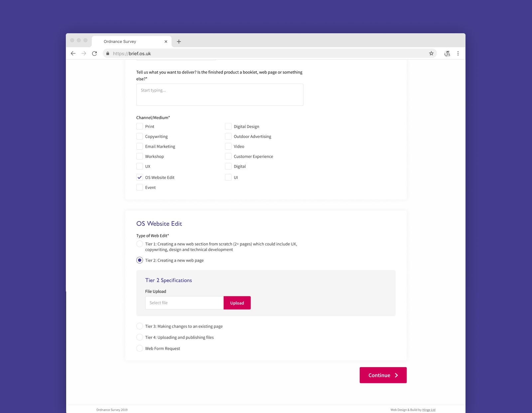Select Tier 1 web edit radio option
This screenshot has height=413, width=532.
coord(140,244)
